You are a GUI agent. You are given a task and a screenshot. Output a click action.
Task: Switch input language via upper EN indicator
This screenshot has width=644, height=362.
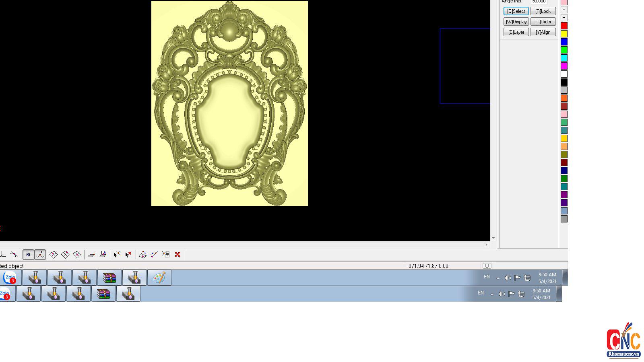pos(487,277)
